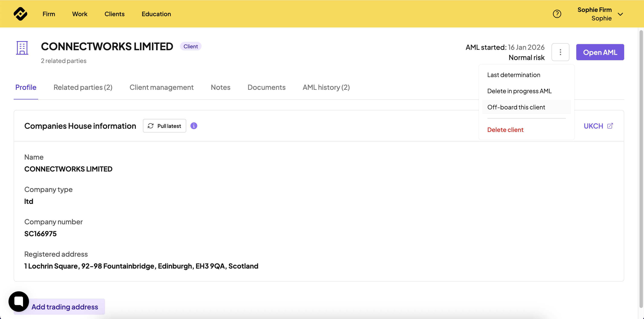The width and height of the screenshot is (644, 319).
Task: Expand the Sophie Firm account dropdown
Action: pos(620,14)
